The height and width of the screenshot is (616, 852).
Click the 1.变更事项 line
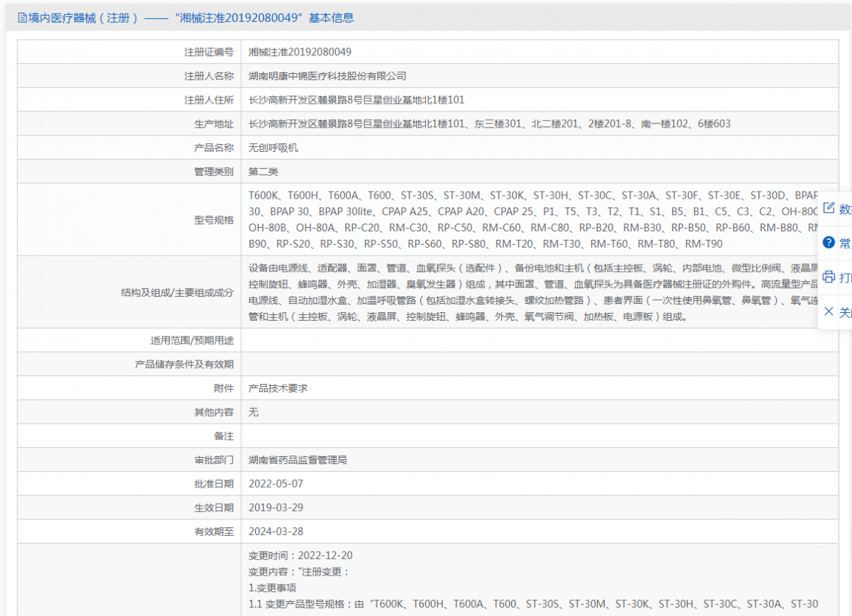273,588
